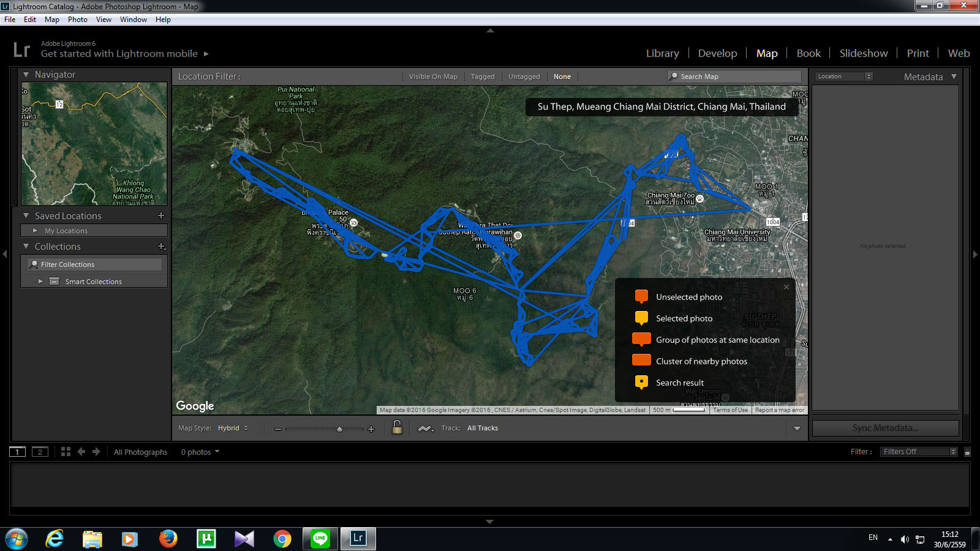980x551 pixels.
Task: Click Report a map error link
Action: (x=780, y=410)
